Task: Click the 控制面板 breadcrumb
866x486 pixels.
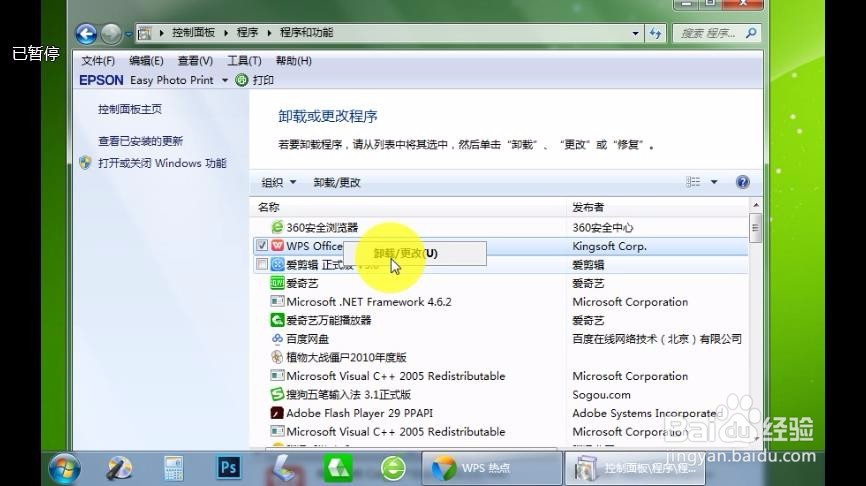Action: (193, 33)
